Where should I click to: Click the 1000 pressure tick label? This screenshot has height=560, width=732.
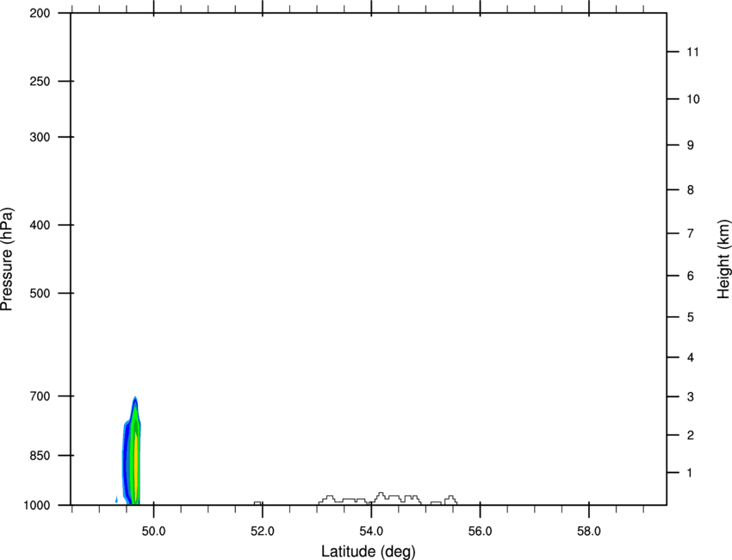(x=36, y=505)
